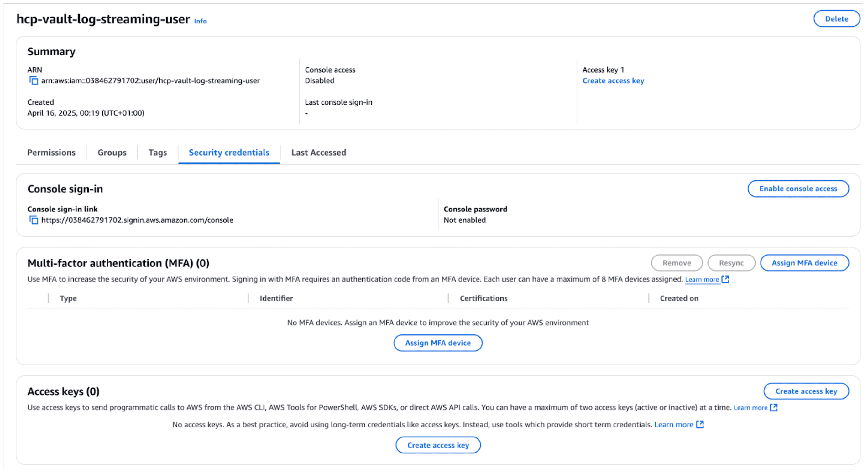Screen dimensions: 868x476
Task: Click the Create access key link in Summary
Action: point(613,81)
